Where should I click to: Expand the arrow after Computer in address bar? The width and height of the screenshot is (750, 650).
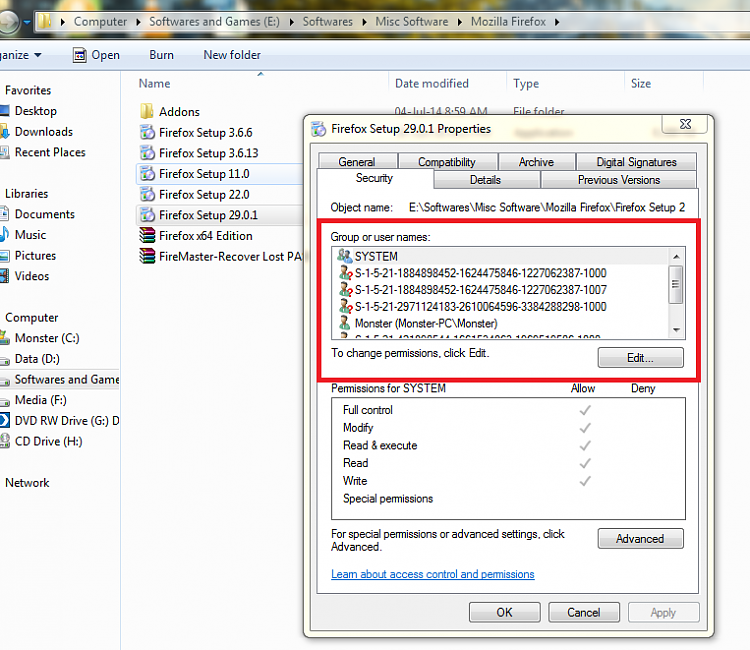(x=138, y=22)
